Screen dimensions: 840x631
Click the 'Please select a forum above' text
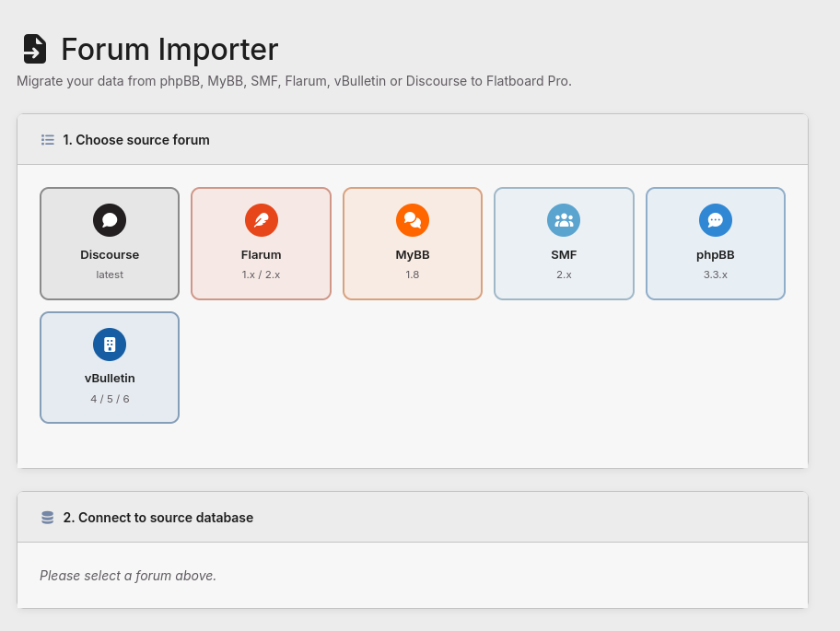coord(126,575)
